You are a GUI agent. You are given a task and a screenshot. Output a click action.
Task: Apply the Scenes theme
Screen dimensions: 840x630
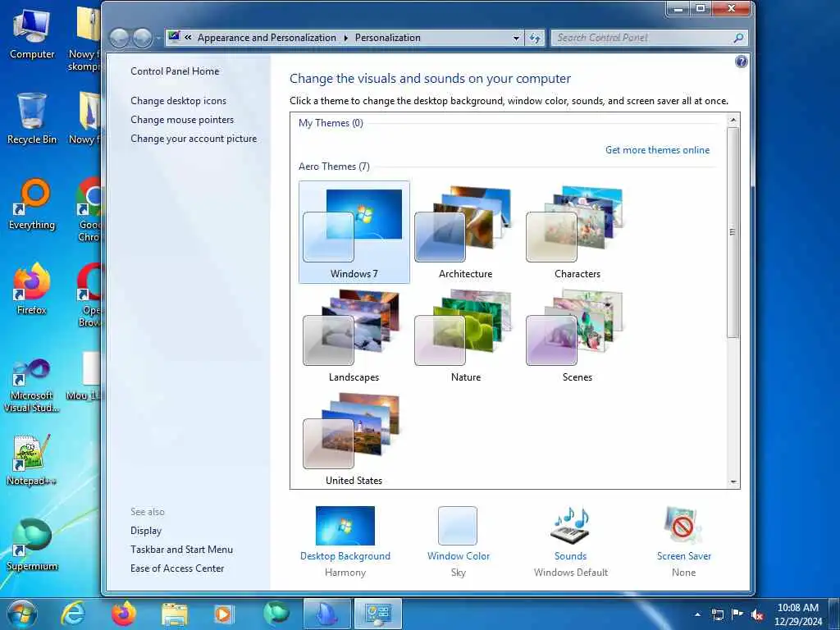tap(577, 336)
